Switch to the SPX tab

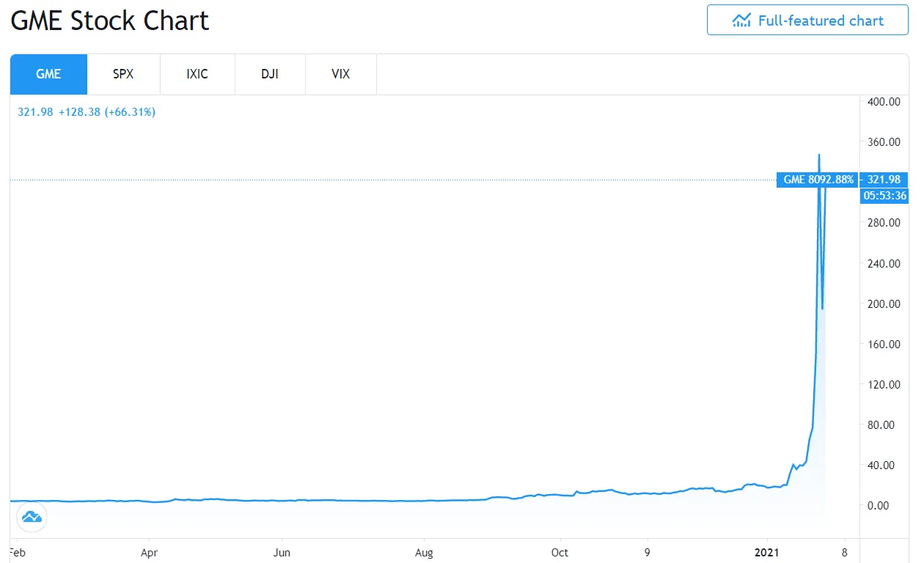(122, 74)
